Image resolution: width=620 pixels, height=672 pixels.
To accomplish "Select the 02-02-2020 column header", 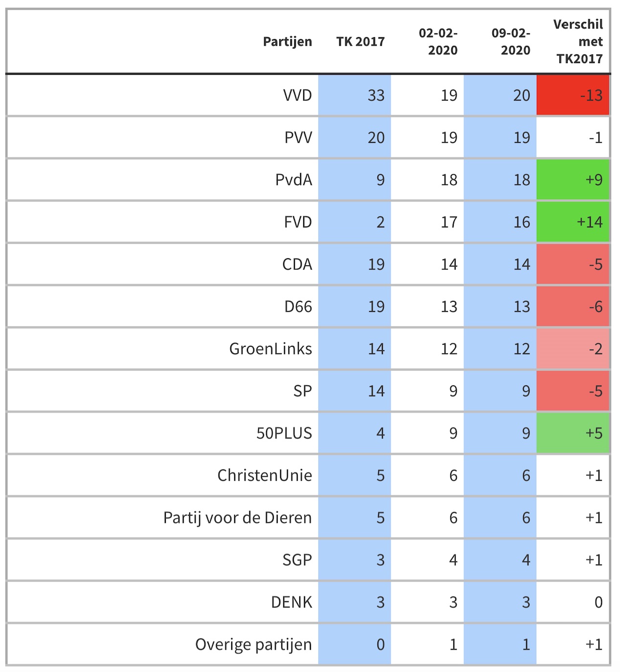I will coord(438,42).
